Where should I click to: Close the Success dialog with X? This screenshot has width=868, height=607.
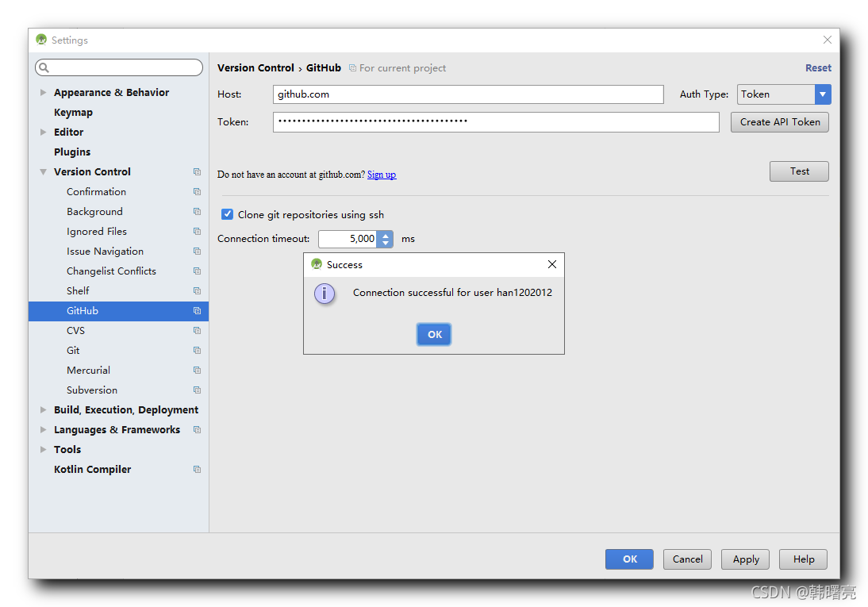(x=552, y=264)
